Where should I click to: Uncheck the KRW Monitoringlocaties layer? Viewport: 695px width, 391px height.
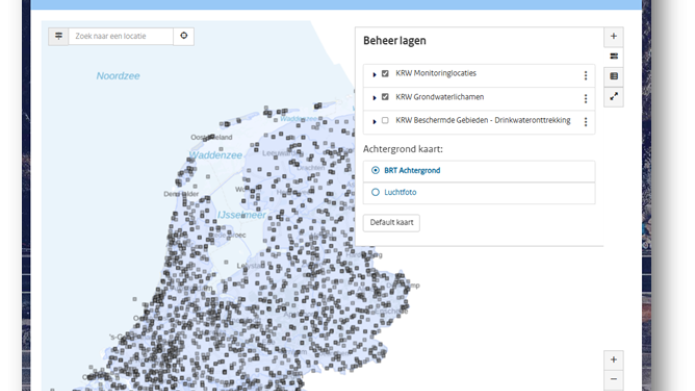[385, 74]
